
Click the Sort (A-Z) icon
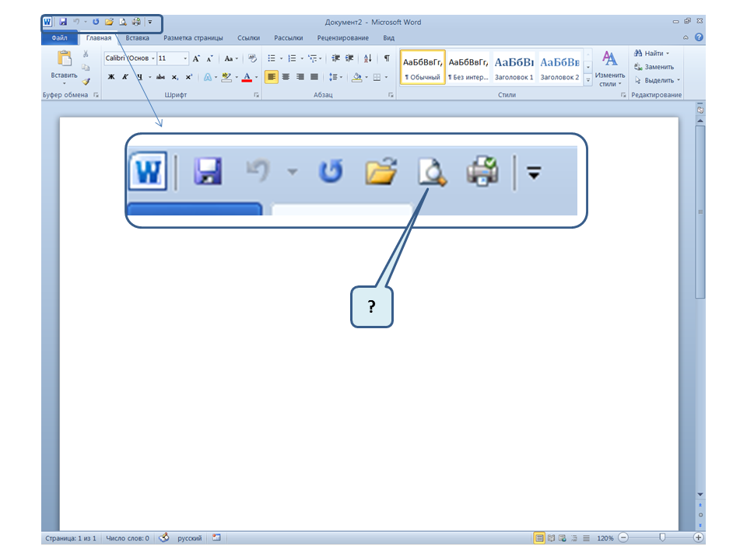(367, 58)
